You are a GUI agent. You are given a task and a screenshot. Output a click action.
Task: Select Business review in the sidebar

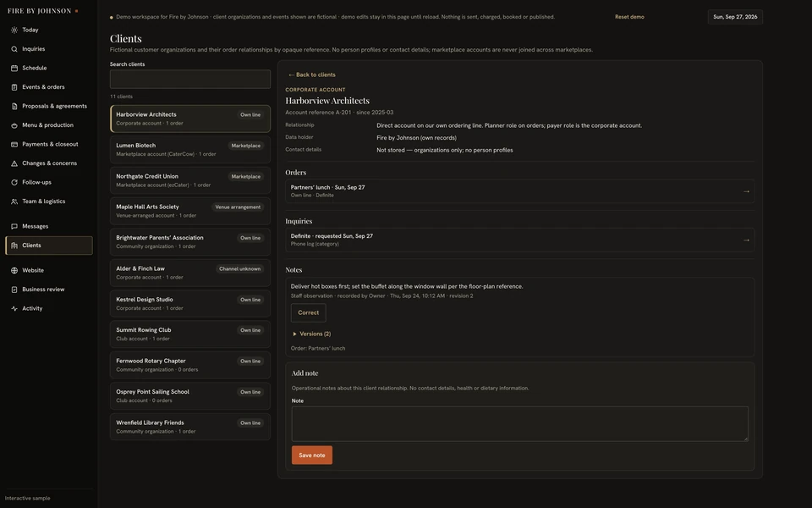49,290
